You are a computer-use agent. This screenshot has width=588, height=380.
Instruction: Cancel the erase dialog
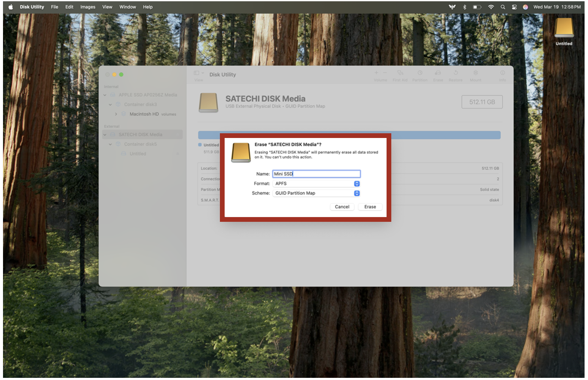click(x=342, y=207)
